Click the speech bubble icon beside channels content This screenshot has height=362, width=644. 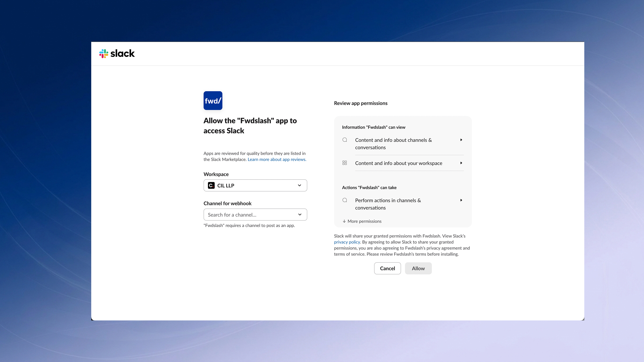coord(345,140)
